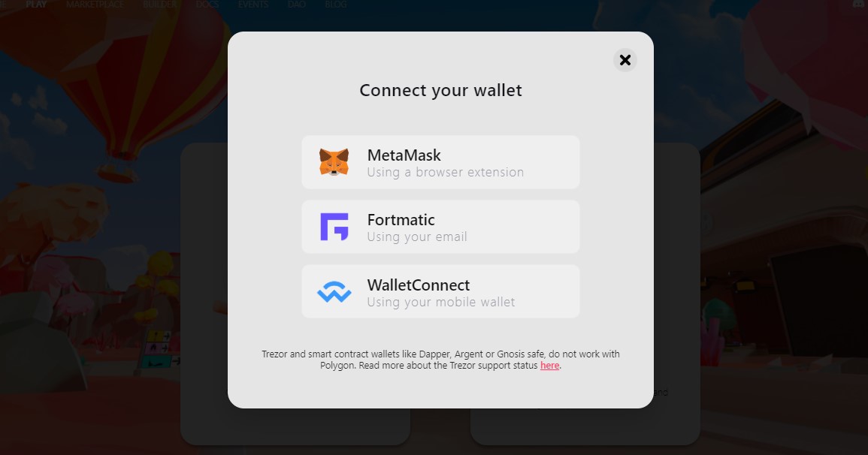Screen dimensions: 868x455
Task: Open the EVENTS nav item
Action: (x=253, y=4)
